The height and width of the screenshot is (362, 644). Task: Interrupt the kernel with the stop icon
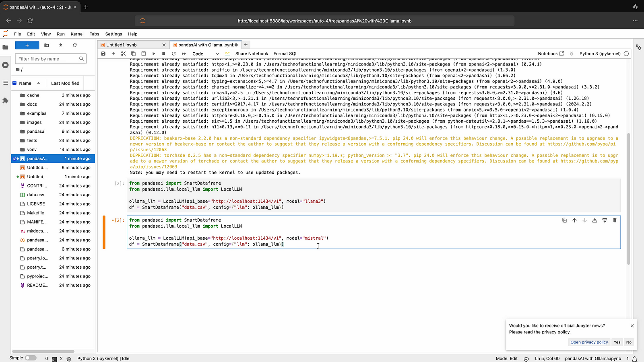(x=164, y=53)
